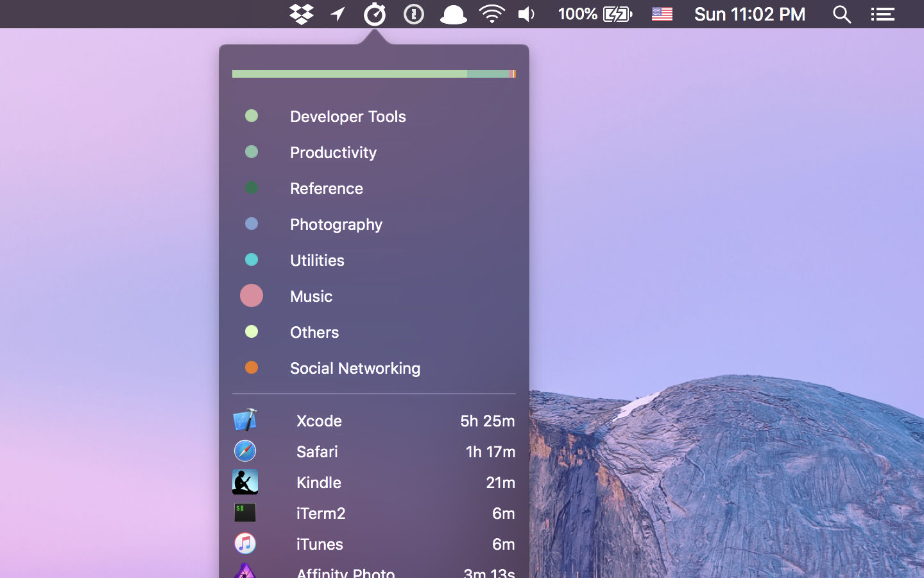This screenshot has height=578, width=924.
Task: Click the Productivity color dot
Action: pos(252,152)
